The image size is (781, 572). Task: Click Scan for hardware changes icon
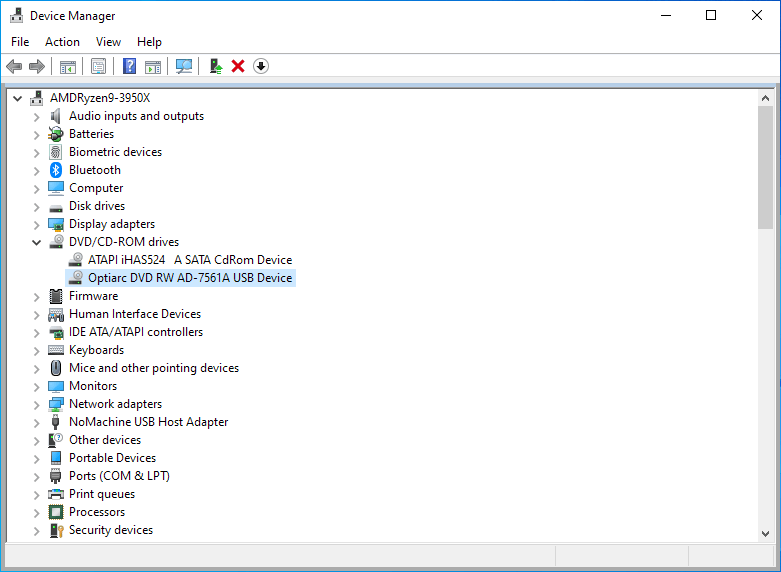(184, 66)
